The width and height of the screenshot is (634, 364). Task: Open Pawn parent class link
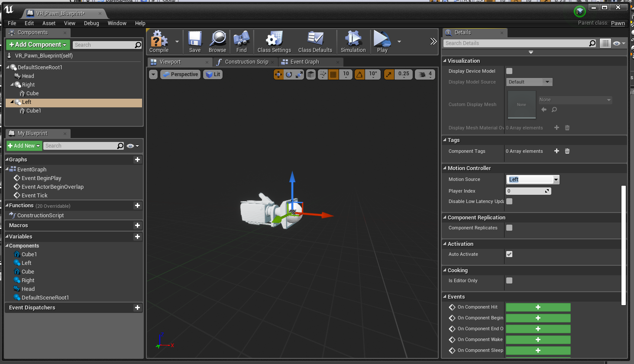618,23
